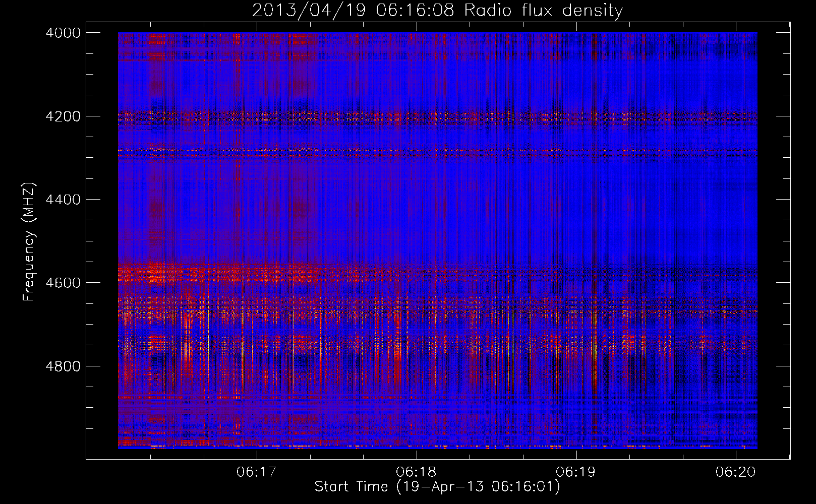Click the 4600 frequency tick label
816x504 pixels.
coord(63,283)
